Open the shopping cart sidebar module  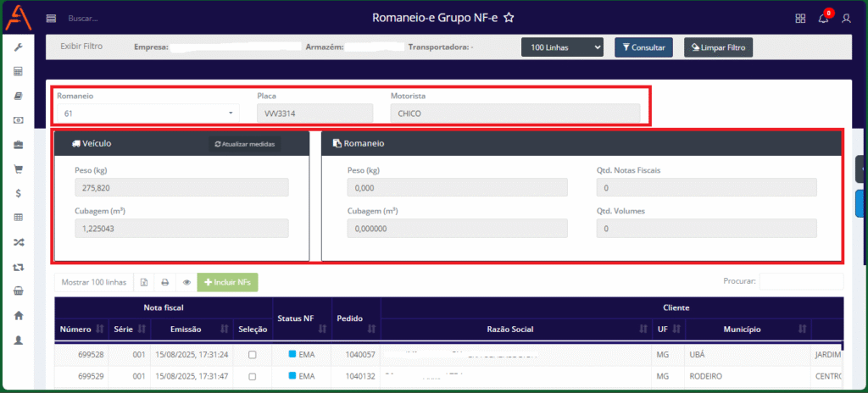tap(18, 169)
